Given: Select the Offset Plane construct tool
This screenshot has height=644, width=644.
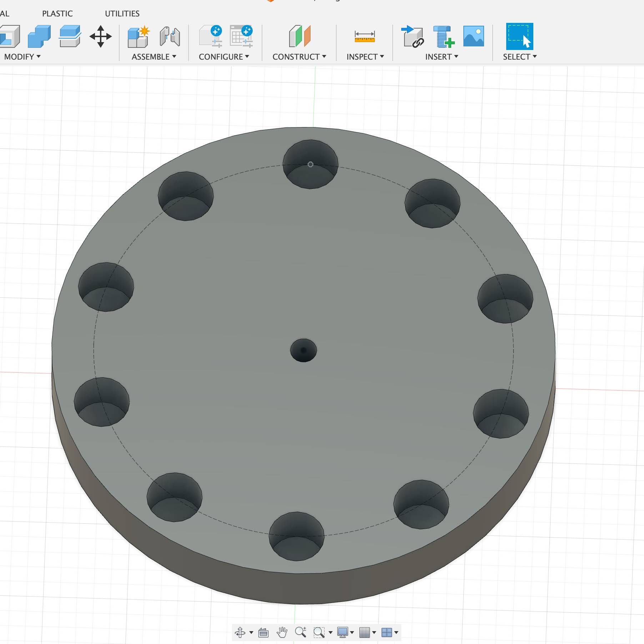Looking at the screenshot, I should 300,36.
